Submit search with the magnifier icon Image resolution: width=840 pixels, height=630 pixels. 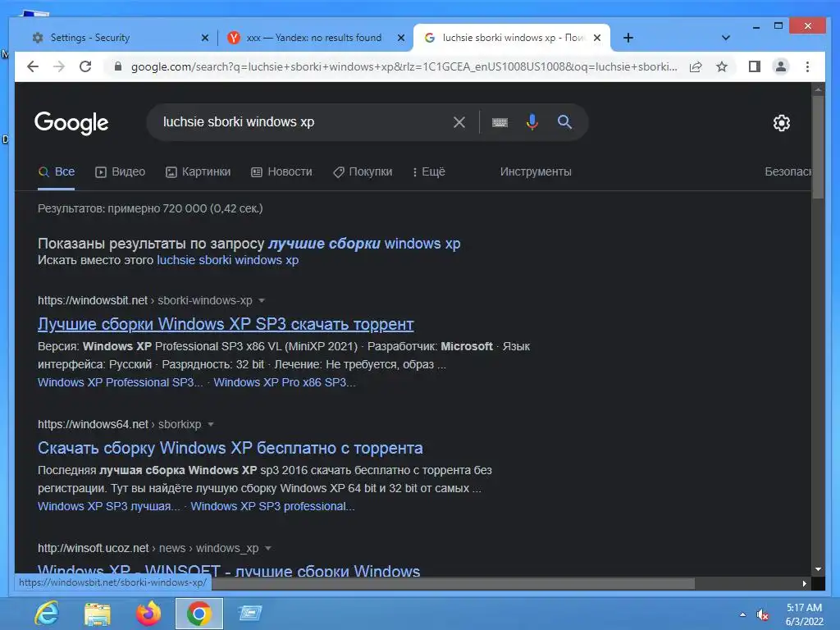point(564,121)
